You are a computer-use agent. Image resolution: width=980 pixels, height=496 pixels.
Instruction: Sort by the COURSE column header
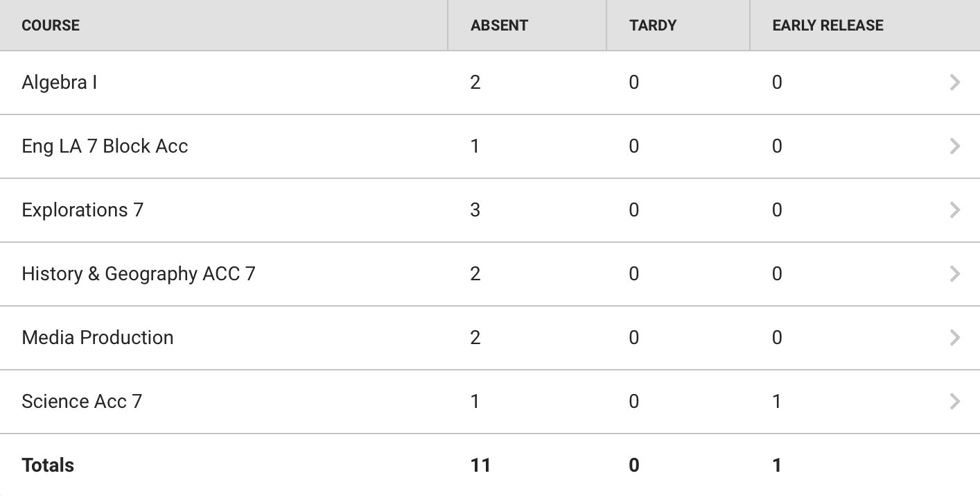click(51, 26)
